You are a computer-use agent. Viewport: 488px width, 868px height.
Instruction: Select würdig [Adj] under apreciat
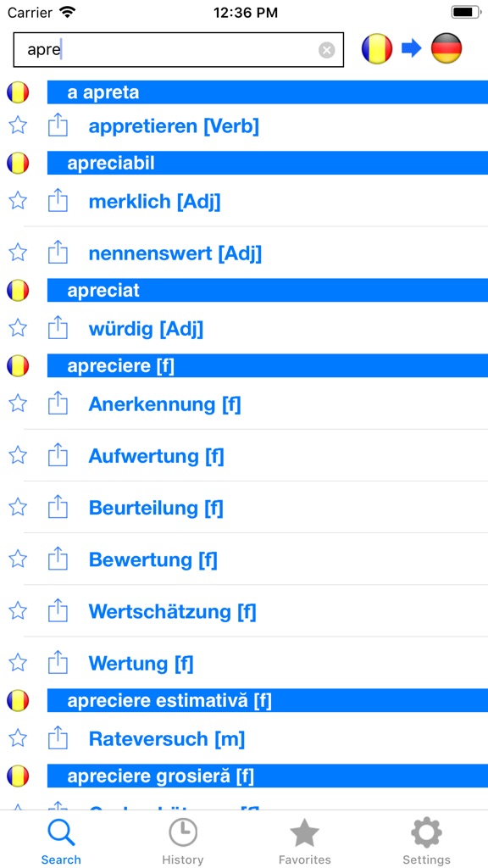(144, 329)
